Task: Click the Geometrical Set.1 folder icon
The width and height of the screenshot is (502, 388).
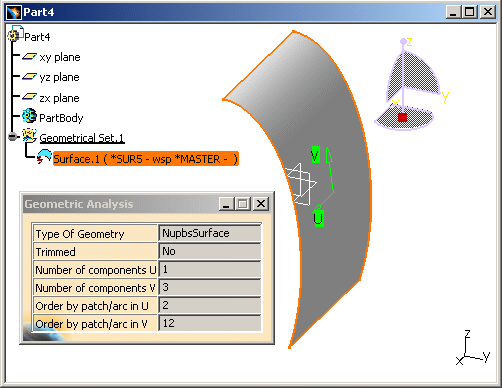Action: click(x=29, y=136)
